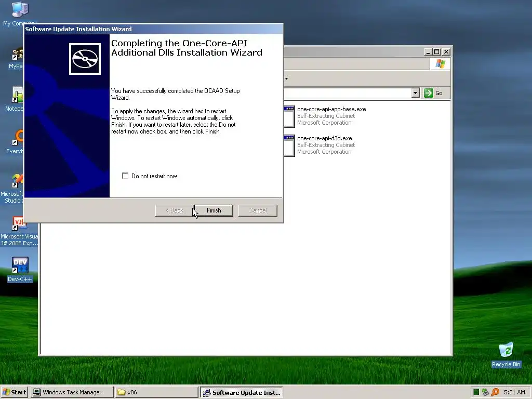Open Microsoft Visual J# 2005 Express shortcut
Viewport: 532px width, 399px height.
pyautogui.click(x=19, y=231)
